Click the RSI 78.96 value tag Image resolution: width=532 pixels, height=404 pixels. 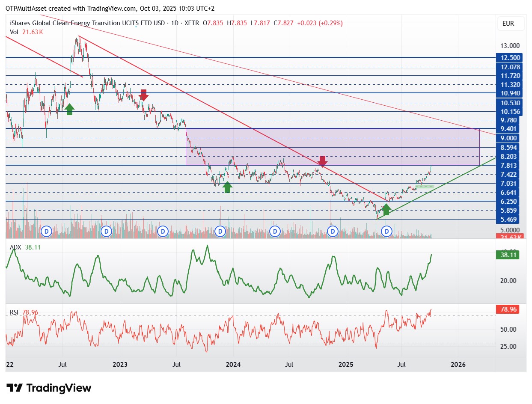(x=508, y=309)
